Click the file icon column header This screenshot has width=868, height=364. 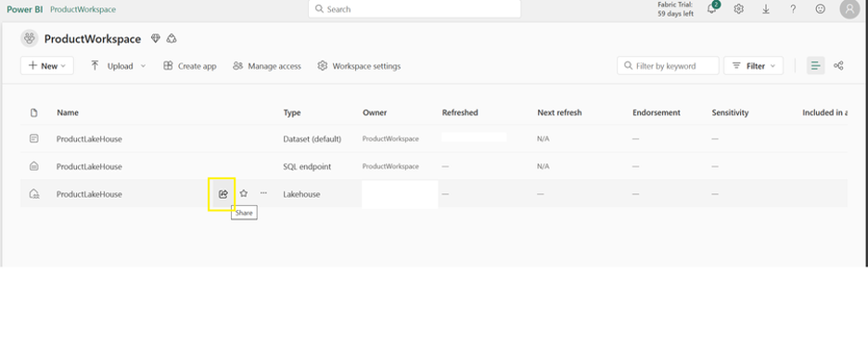pyautogui.click(x=33, y=112)
